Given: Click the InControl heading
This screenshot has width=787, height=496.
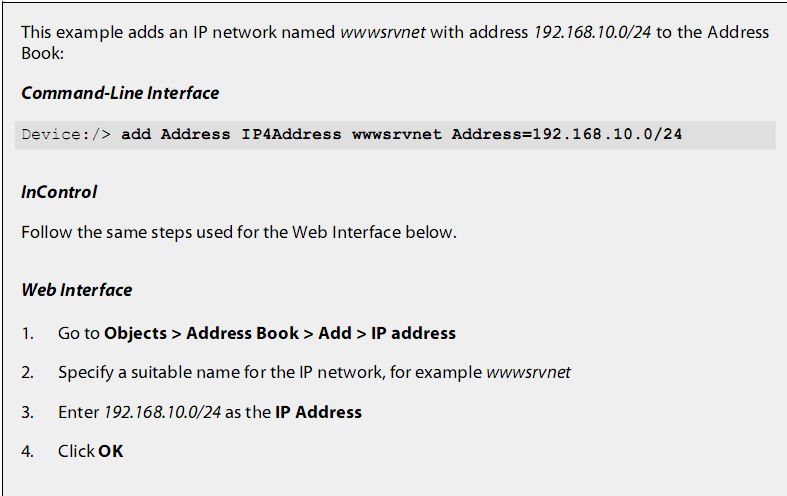Looking at the screenshot, I should point(59,192).
